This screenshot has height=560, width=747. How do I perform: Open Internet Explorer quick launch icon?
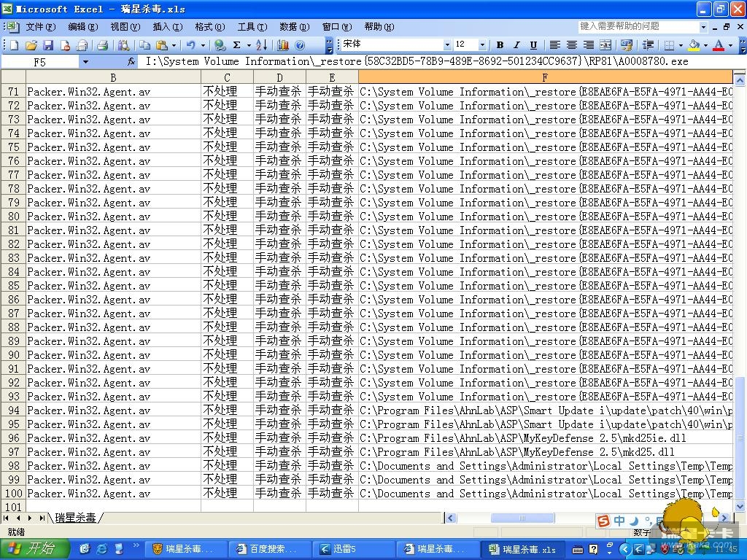point(101,549)
